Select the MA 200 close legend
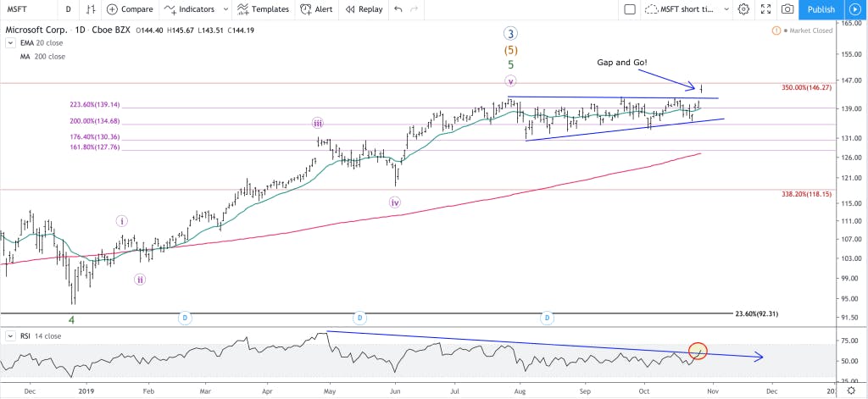Viewport: 868px width, 399px height. (x=42, y=57)
